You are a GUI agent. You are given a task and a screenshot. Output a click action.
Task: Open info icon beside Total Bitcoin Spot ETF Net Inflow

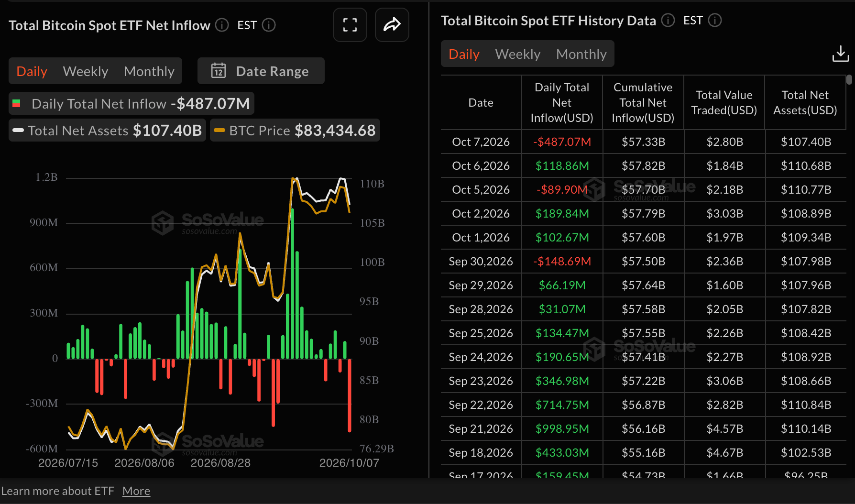pyautogui.click(x=221, y=25)
